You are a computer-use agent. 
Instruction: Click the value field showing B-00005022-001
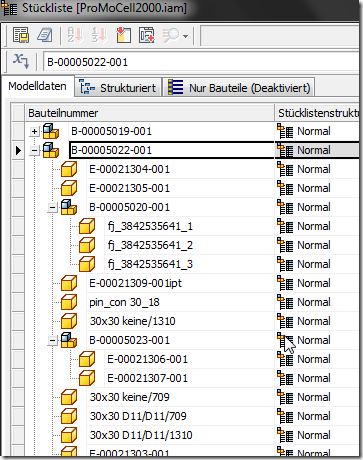point(202,62)
